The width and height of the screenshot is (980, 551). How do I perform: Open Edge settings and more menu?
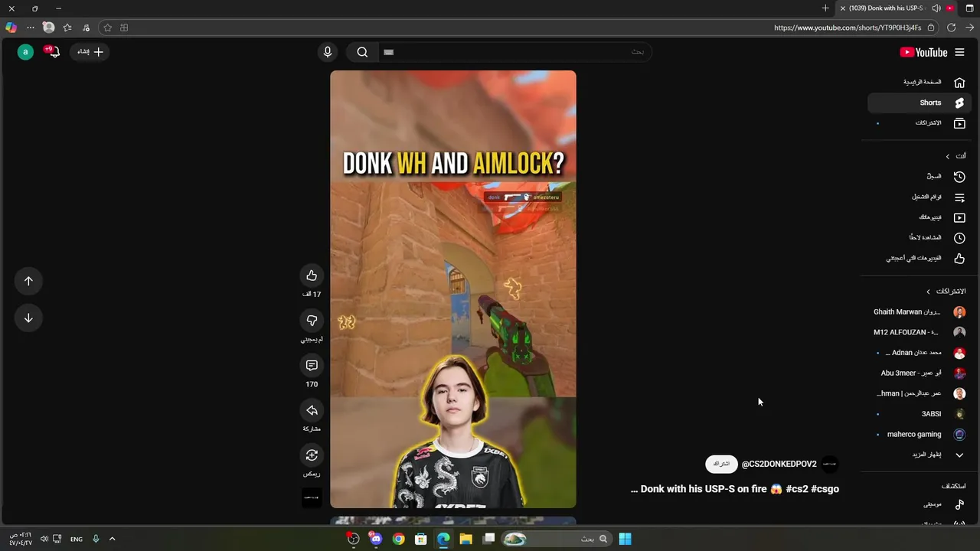tap(31, 28)
